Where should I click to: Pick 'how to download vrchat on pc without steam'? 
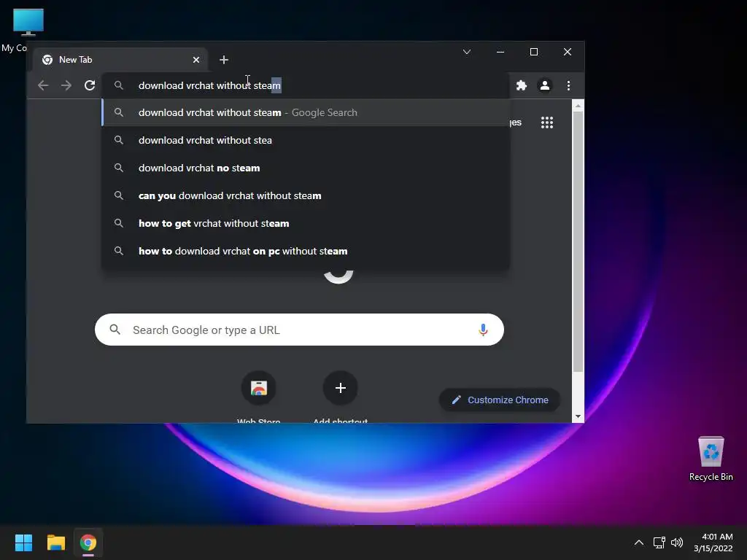click(x=306, y=251)
